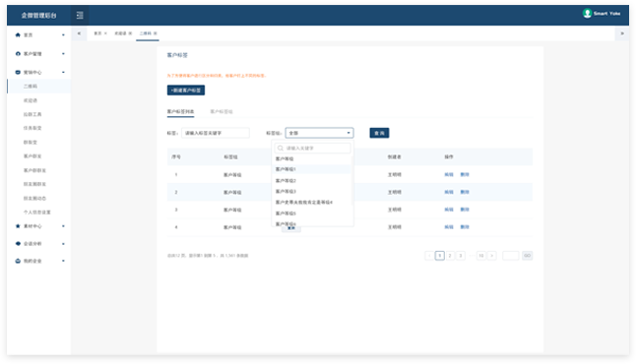Click the 新建客户标签 button
Screen dimensions: 636x364
click(x=186, y=90)
